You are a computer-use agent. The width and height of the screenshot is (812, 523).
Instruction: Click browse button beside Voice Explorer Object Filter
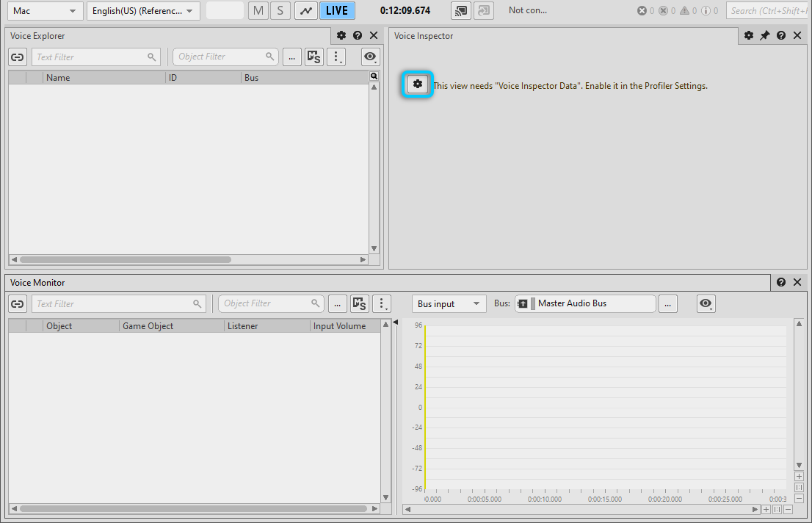click(x=292, y=57)
